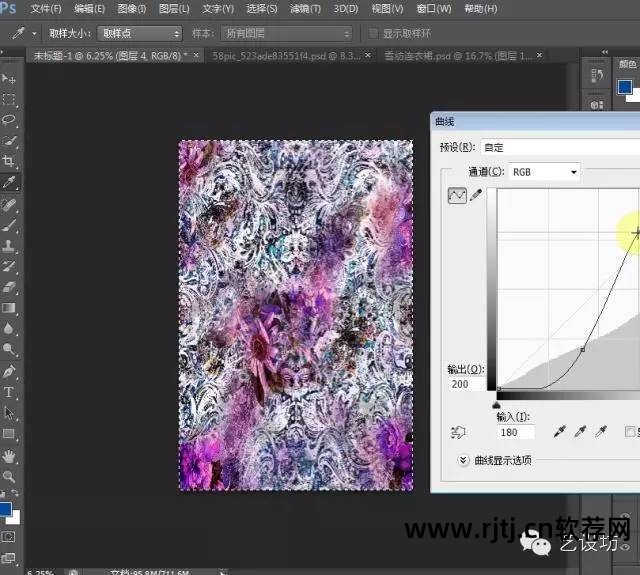The height and width of the screenshot is (575, 640).
Task: Open the 窗口(W) menu
Action: (x=434, y=9)
